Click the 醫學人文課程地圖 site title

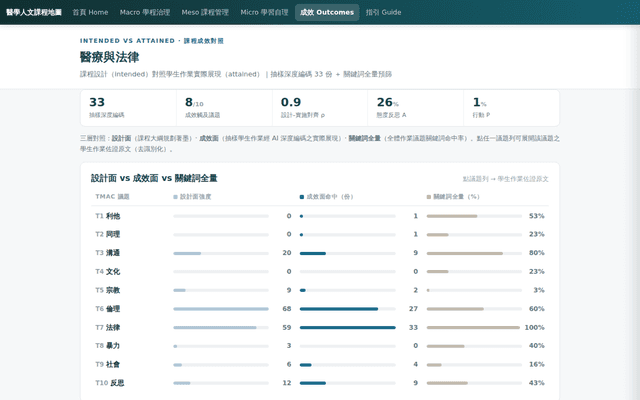tap(33, 12)
